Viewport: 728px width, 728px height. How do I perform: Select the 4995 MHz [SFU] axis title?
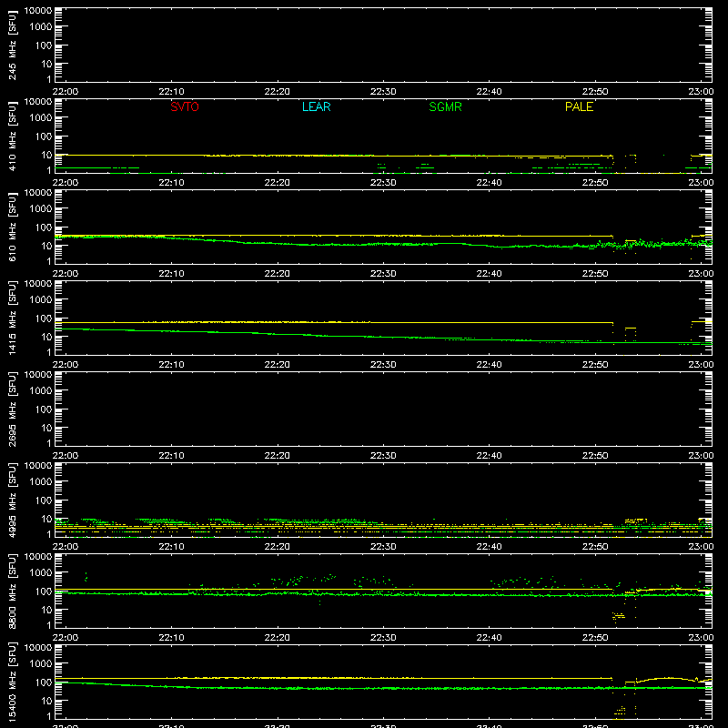[x=12, y=500]
